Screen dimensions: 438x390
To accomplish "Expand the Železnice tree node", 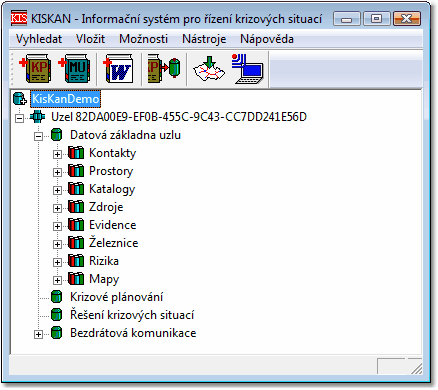I will coord(57,244).
